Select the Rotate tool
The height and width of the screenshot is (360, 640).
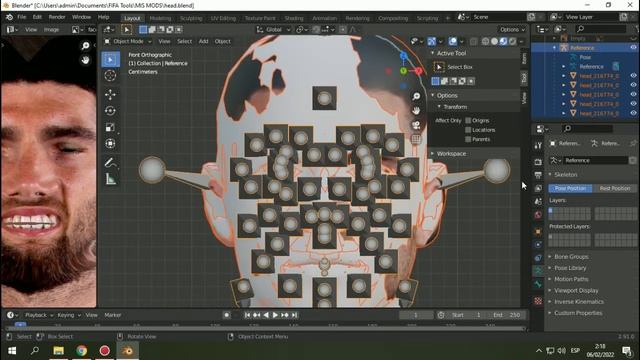click(110, 111)
